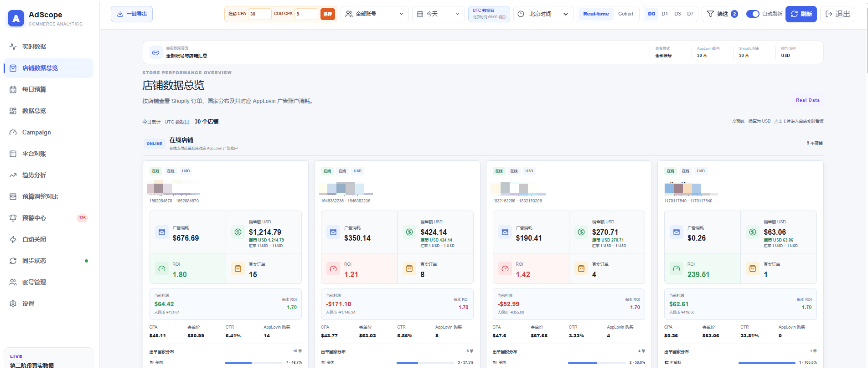Click the calendar icon beside 每日预算

tap(13, 89)
